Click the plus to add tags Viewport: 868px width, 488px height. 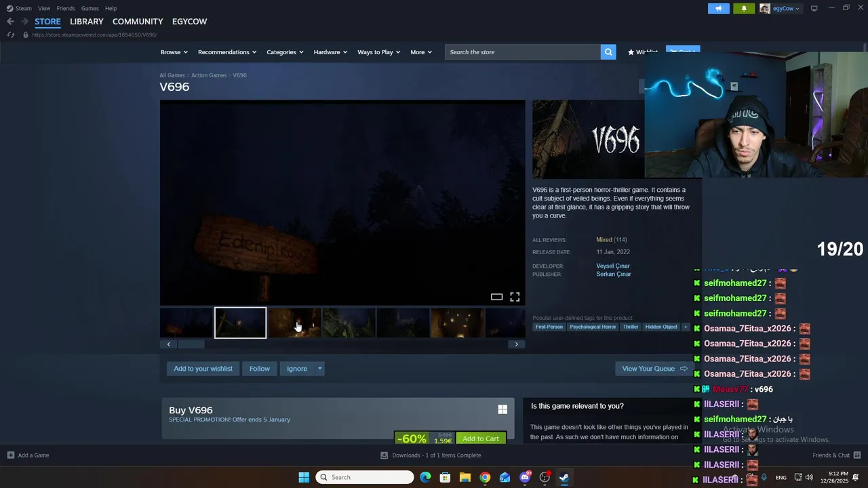click(686, 327)
